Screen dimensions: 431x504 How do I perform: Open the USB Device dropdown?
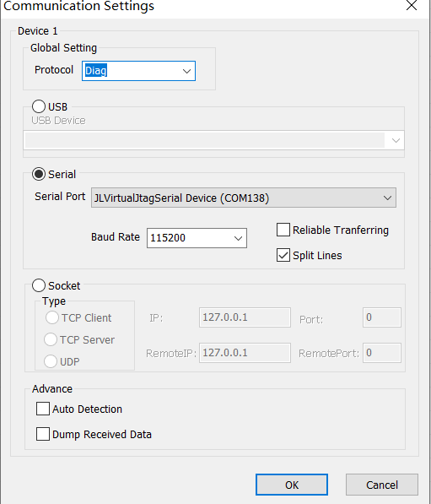pos(213,140)
